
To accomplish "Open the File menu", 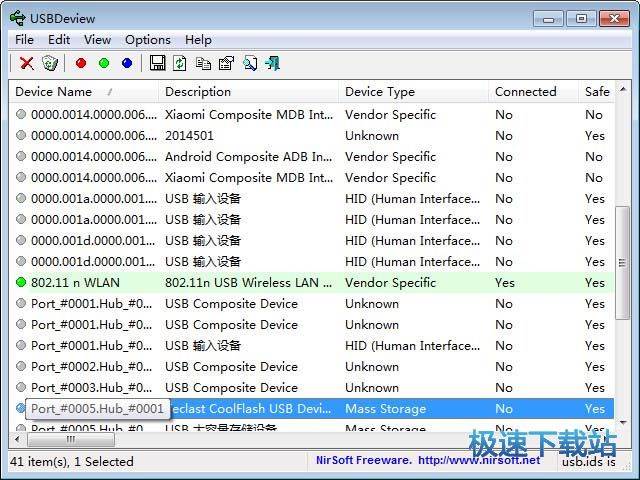I will [24, 39].
